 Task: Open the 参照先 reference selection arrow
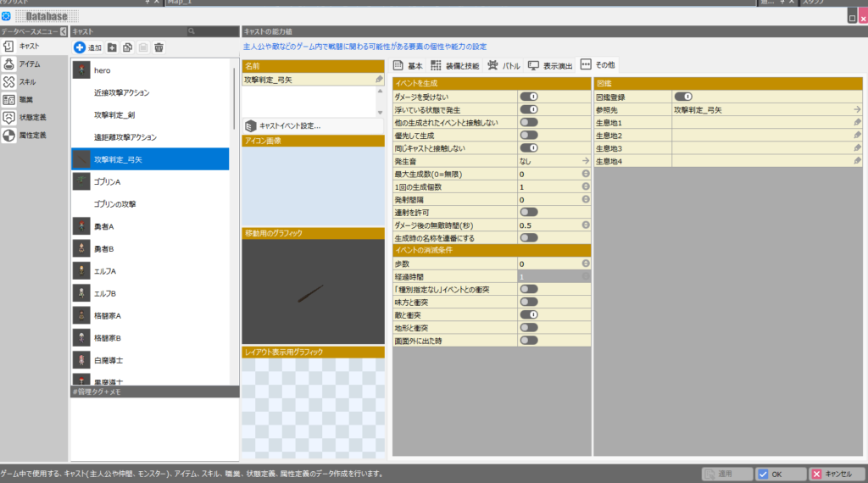pyautogui.click(x=857, y=109)
